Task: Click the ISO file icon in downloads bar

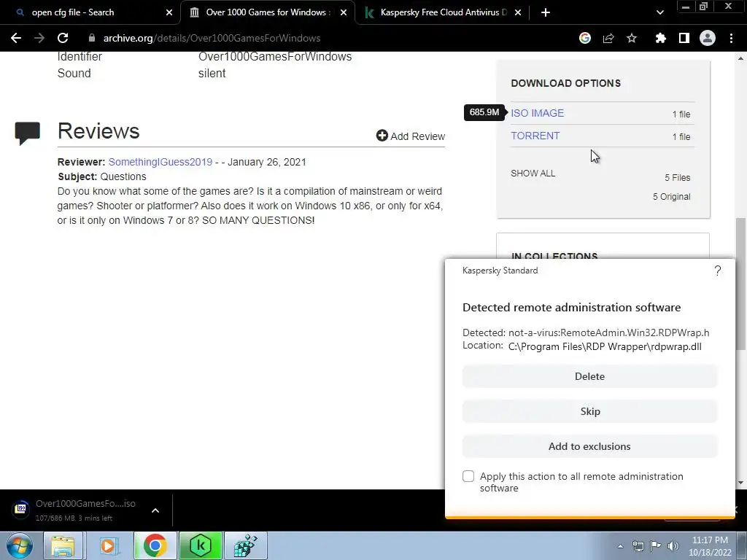Action: (x=21, y=509)
